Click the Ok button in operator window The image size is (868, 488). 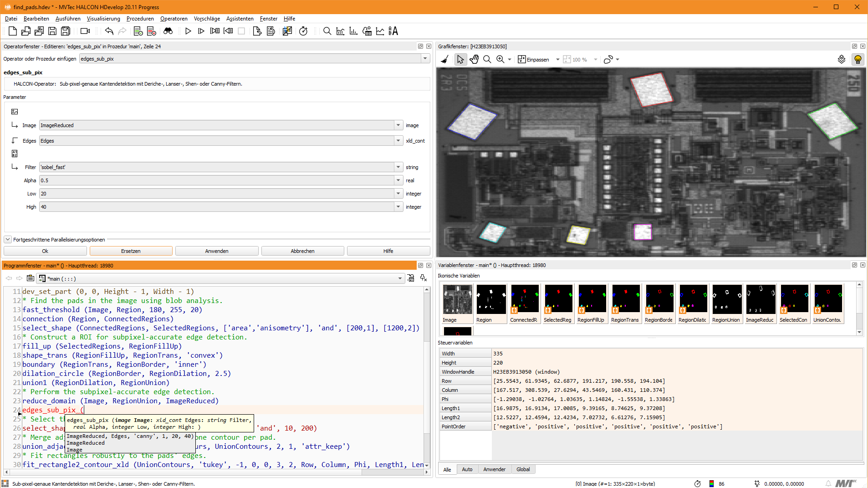coord(45,251)
